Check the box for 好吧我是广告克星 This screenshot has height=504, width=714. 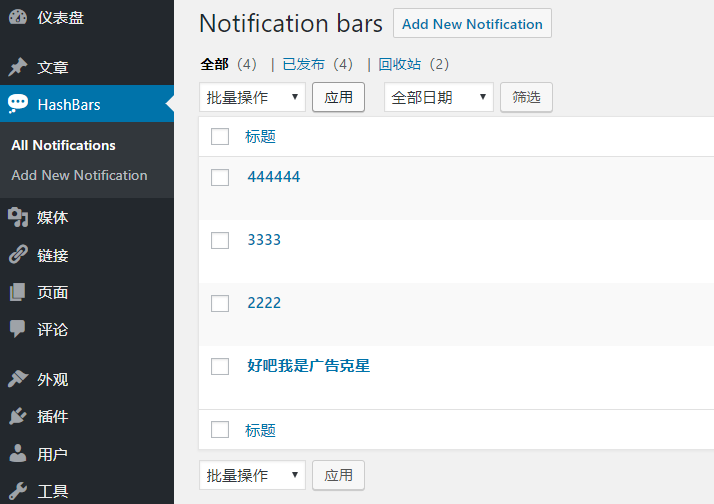point(220,366)
